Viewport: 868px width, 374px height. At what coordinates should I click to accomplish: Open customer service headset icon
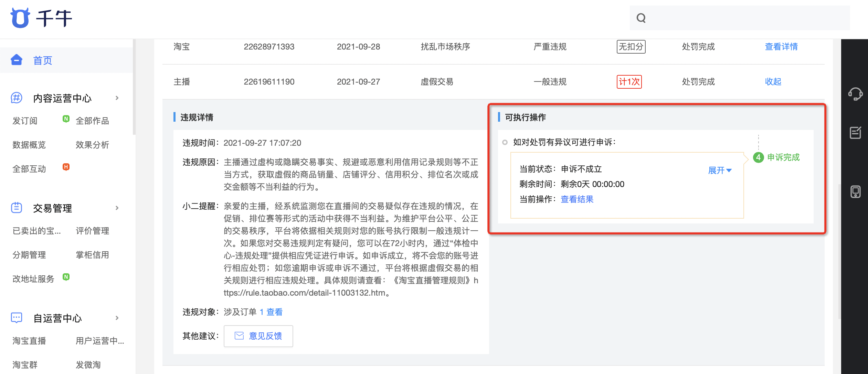[855, 94]
